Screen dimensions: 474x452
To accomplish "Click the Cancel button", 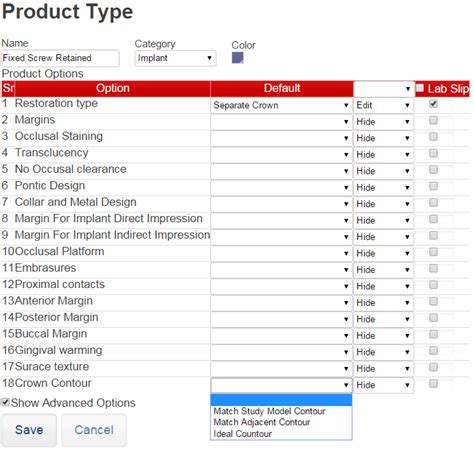I will click(94, 430).
